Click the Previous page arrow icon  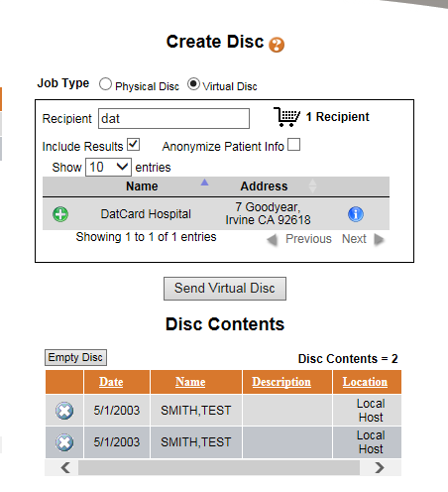(x=273, y=239)
